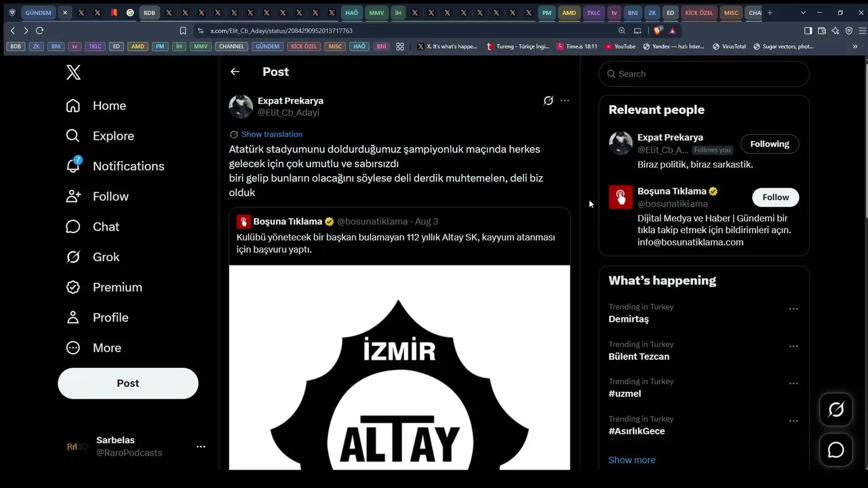Open the browser hamburger main menu
The height and width of the screenshot is (488, 868).
point(863,30)
